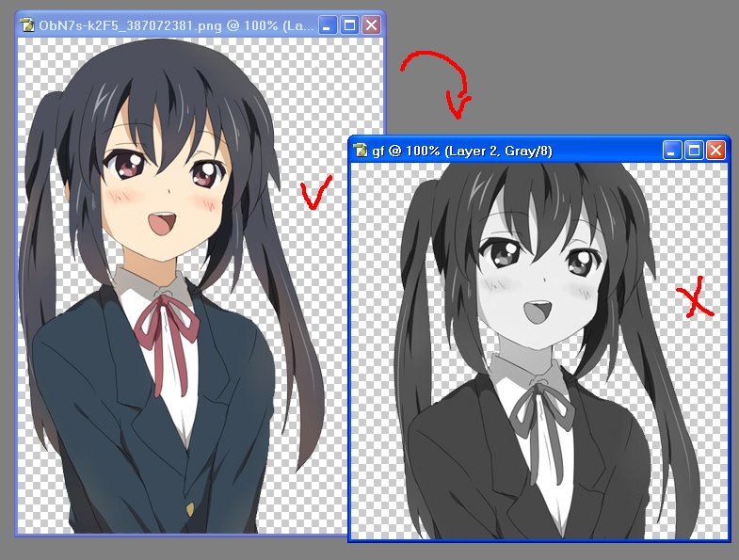
Task: Close the gf grayscale window
Action: coord(715,151)
